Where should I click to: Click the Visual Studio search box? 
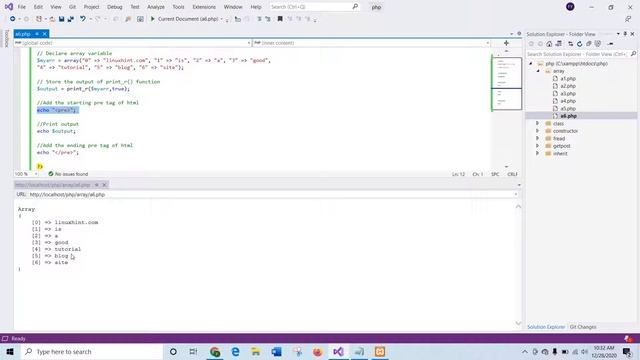coord(314,7)
